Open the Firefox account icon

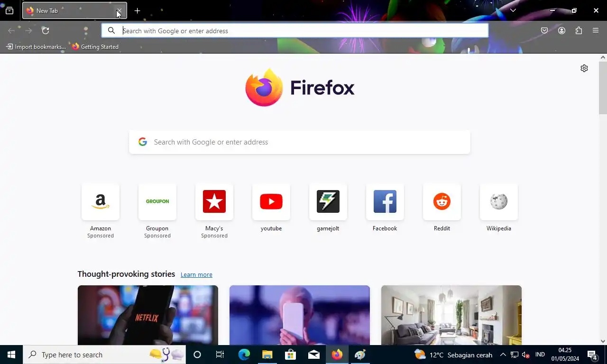[x=561, y=30]
